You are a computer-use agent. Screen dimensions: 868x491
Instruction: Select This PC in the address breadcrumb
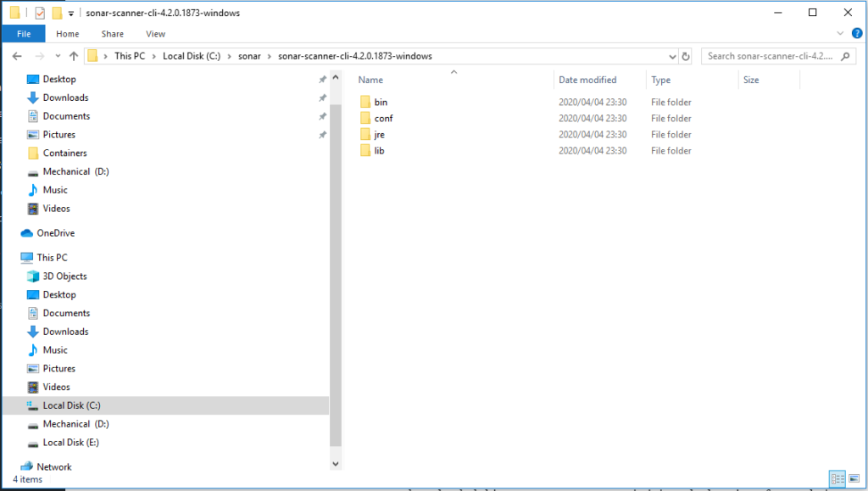(130, 56)
